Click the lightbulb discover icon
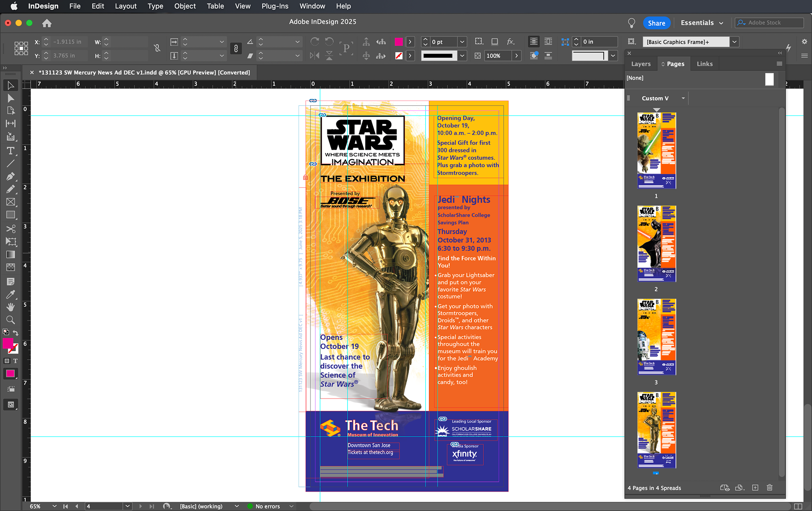The width and height of the screenshot is (812, 511). click(x=631, y=23)
